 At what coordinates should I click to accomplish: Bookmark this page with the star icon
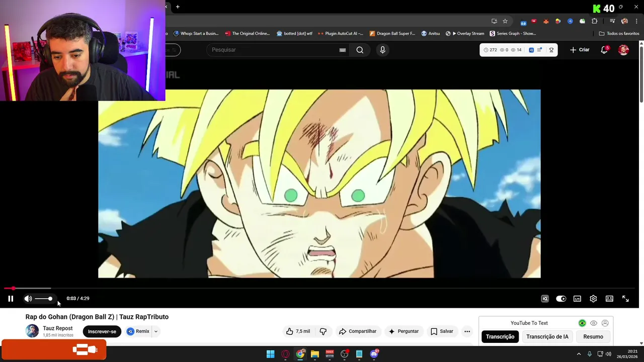[x=505, y=21]
